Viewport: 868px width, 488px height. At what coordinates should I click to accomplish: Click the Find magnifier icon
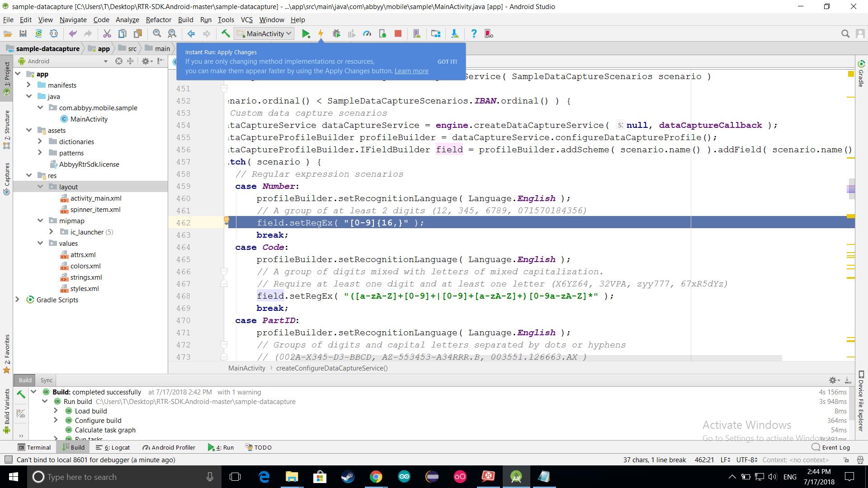point(157,34)
